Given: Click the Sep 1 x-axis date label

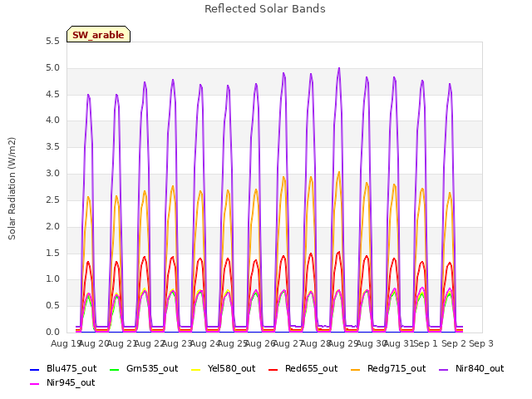Looking at the screenshot, I should click(x=426, y=343).
